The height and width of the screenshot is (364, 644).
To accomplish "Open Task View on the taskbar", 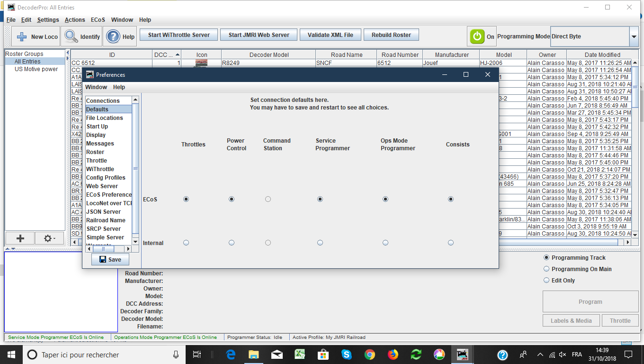I will (197, 354).
